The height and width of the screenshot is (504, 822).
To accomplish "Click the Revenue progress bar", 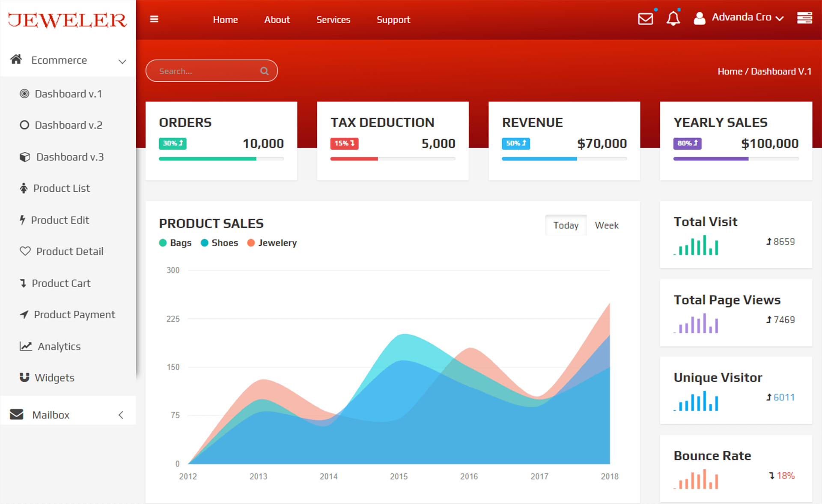I will point(564,159).
